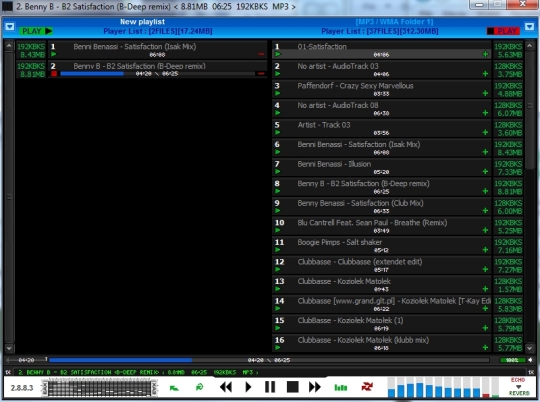Open right folder list dropdown arrow
The height and width of the screenshot is (402, 540).
tap(530, 27)
